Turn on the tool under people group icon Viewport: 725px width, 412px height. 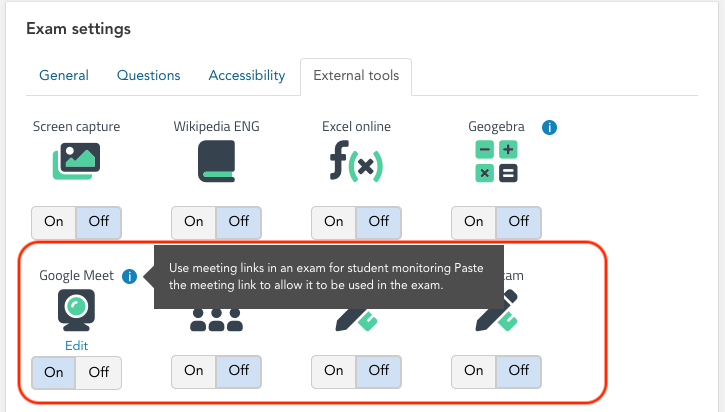(194, 371)
